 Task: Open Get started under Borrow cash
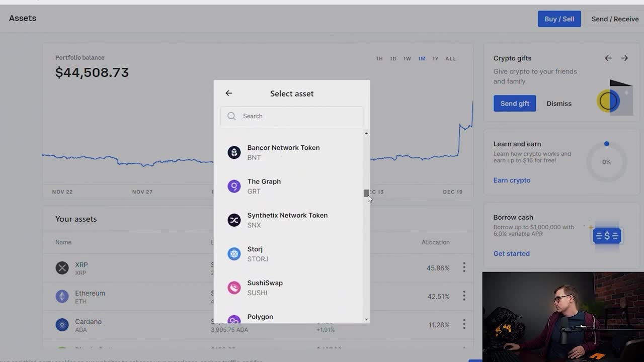click(x=511, y=253)
